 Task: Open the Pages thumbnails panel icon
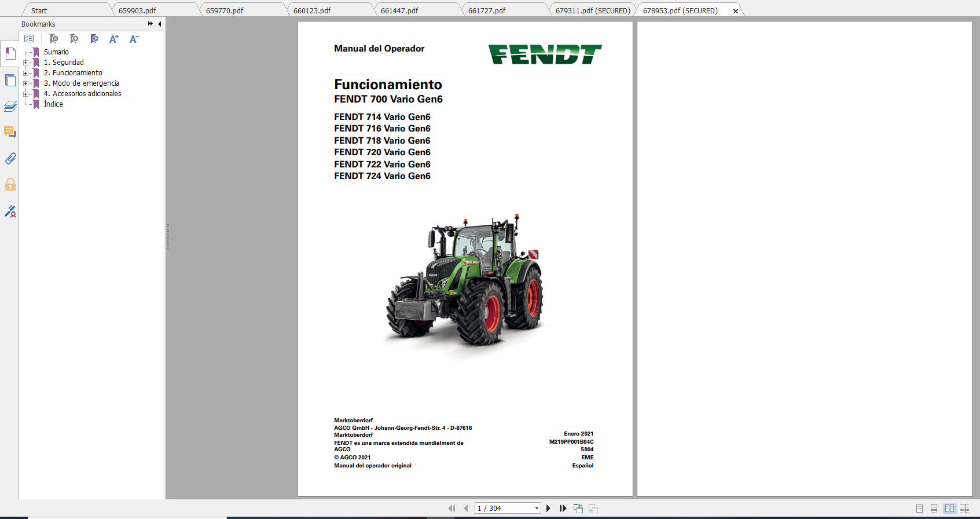click(10, 80)
